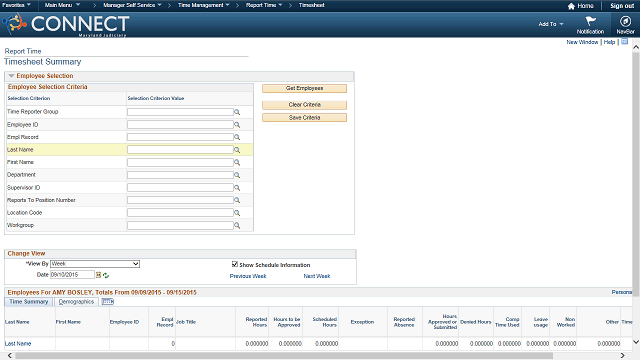Click the Comp Time Used column header
Screen dimensions: 640x360
[x=507, y=322]
